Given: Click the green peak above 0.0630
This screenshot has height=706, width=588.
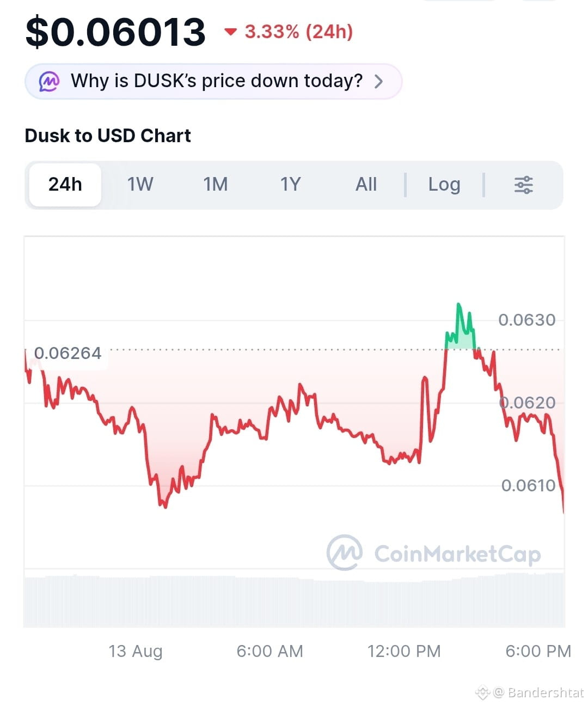Looking at the screenshot, I should click(460, 326).
